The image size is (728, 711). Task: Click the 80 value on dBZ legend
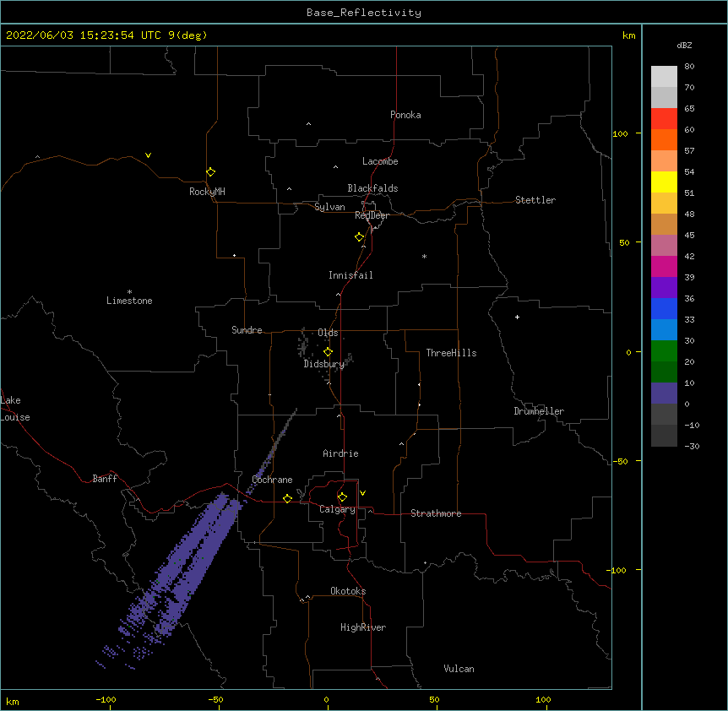tap(689, 67)
